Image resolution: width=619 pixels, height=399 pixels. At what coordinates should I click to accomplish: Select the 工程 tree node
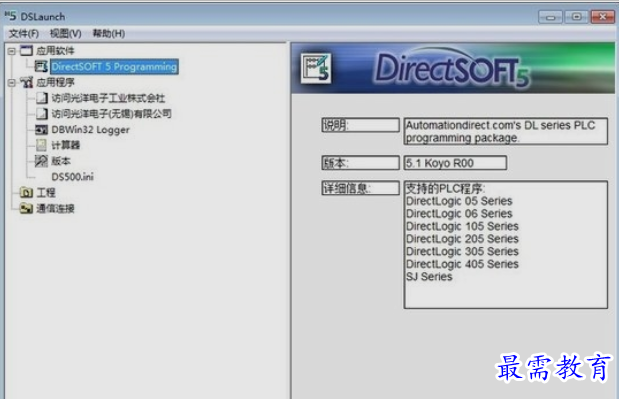click(46, 193)
